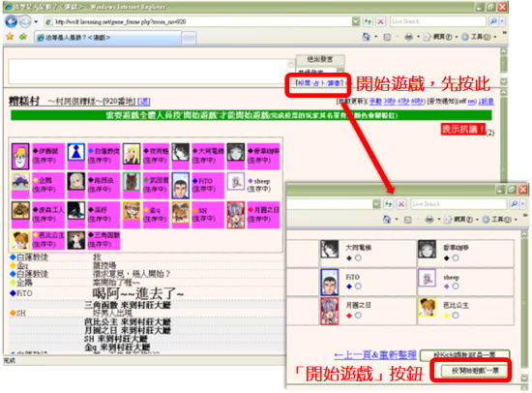Click the sheep avatar in the vote window
This screenshot has height=393, width=532.
(x=427, y=278)
